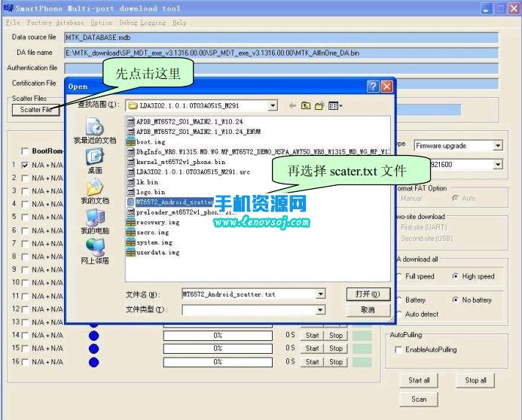Select the secro.img file icon

(x=130, y=232)
